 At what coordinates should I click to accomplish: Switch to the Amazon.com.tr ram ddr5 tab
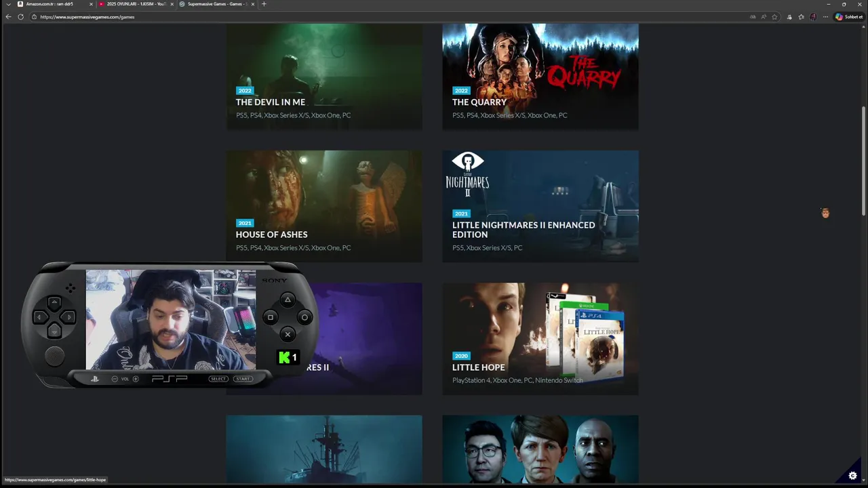[54, 4]
